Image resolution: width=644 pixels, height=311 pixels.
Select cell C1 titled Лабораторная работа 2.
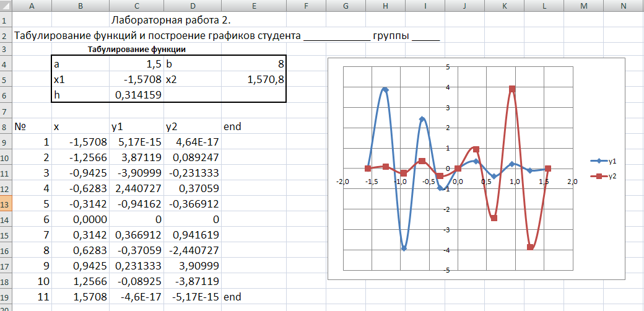click(136, 20)
